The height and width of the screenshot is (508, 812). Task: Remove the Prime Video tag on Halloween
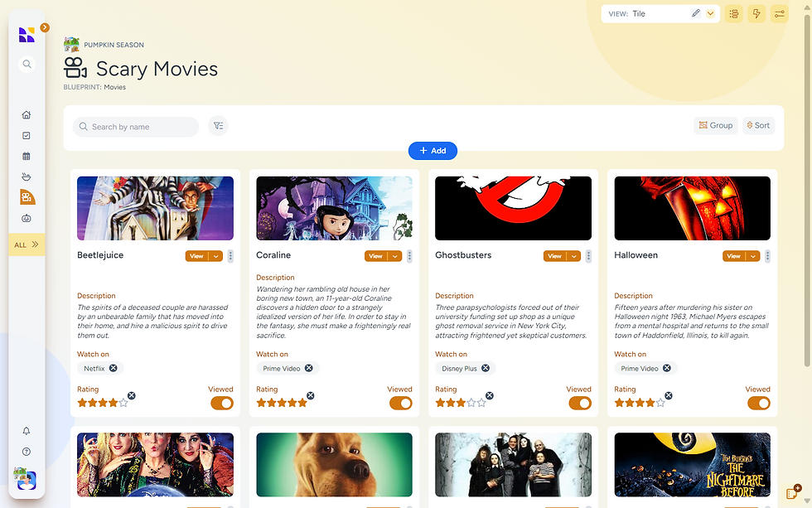(667, 368)
